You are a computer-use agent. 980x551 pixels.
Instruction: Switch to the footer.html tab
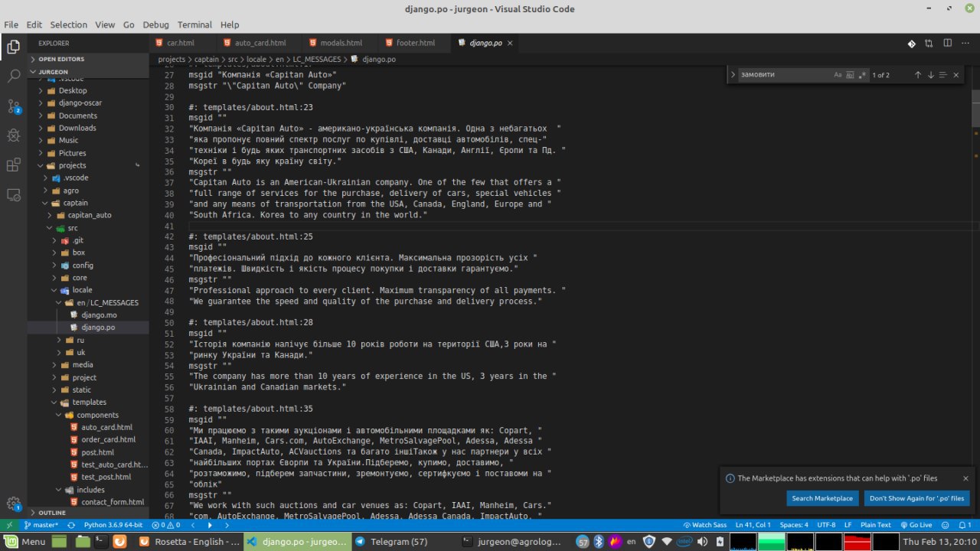click(x=415, y=44)
